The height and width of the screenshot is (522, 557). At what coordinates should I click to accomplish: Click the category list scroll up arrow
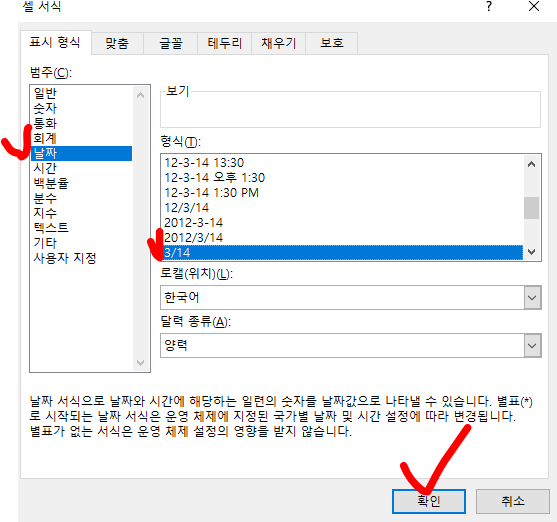pos(141,95)
